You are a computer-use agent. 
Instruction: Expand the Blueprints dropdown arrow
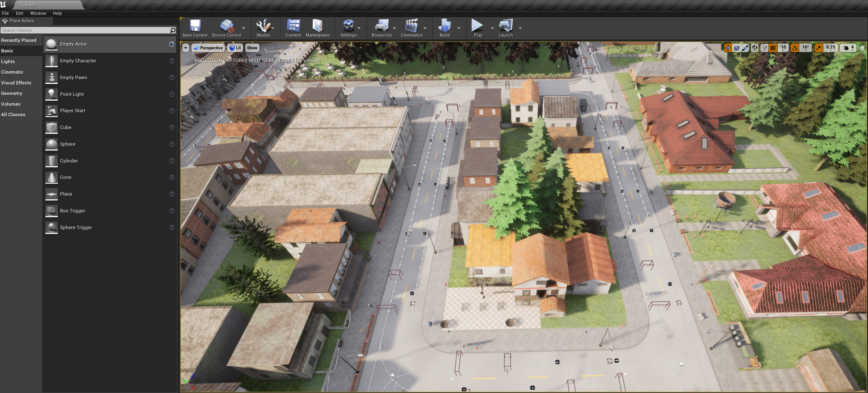point(394,28)
